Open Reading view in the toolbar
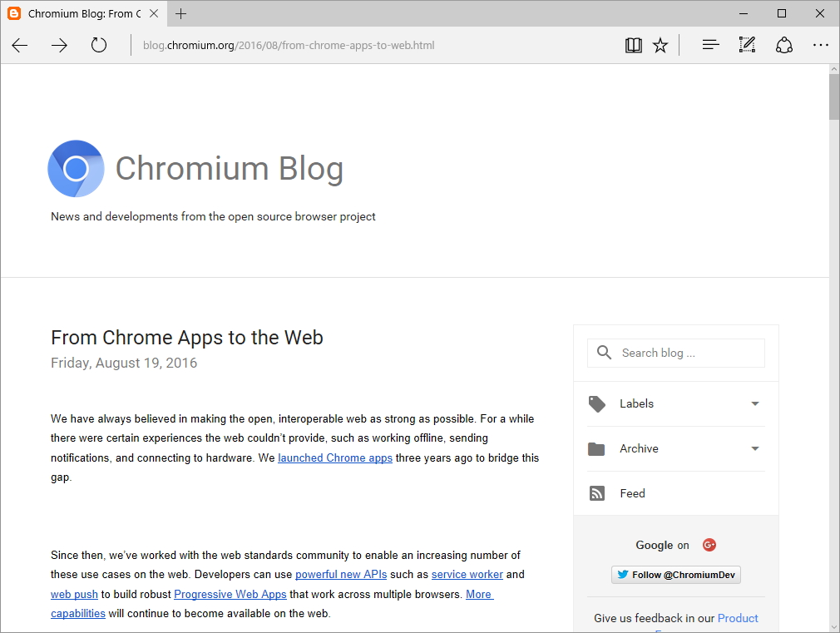 (633, 45)
